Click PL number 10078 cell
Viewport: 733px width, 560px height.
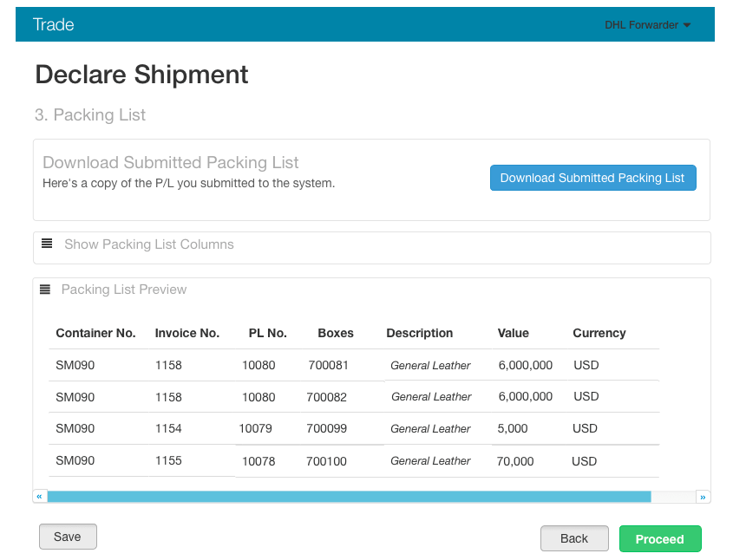[259, 461]
